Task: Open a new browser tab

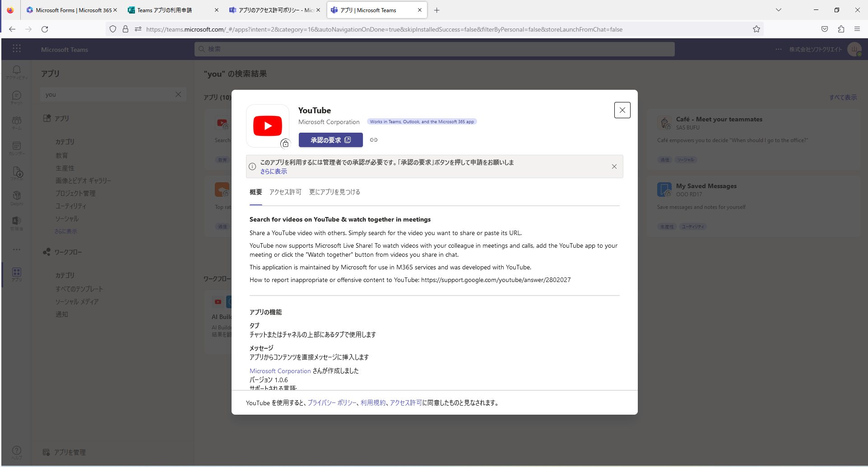Action: 436,10
